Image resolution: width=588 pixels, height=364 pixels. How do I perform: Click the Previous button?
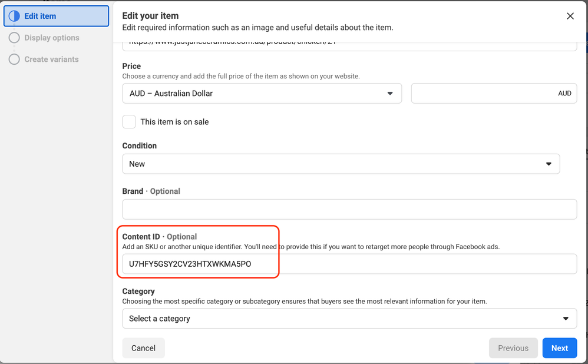pos(513,348)
